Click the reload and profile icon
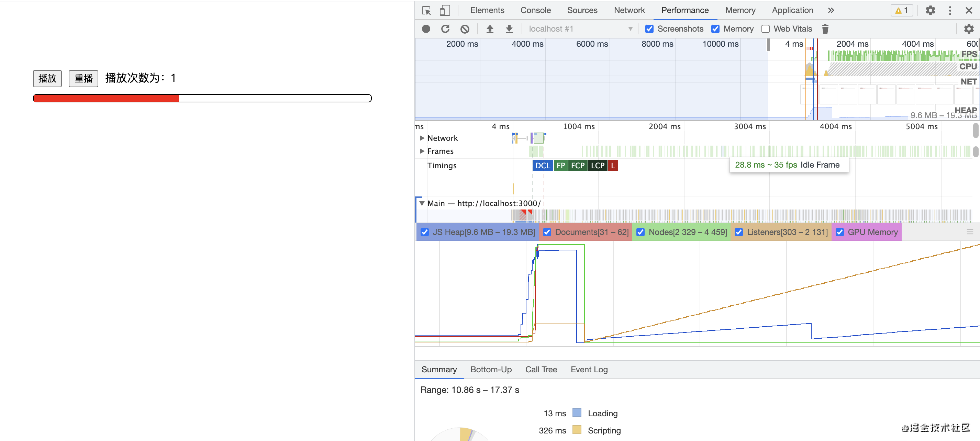The image size is (980, 441). (x=445, y=29)
